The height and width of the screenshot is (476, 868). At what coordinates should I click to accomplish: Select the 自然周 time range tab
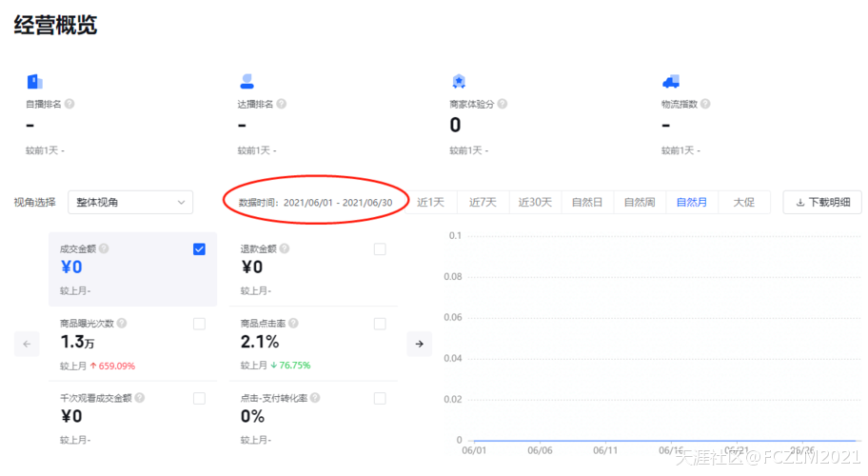[x=640, y=202]
